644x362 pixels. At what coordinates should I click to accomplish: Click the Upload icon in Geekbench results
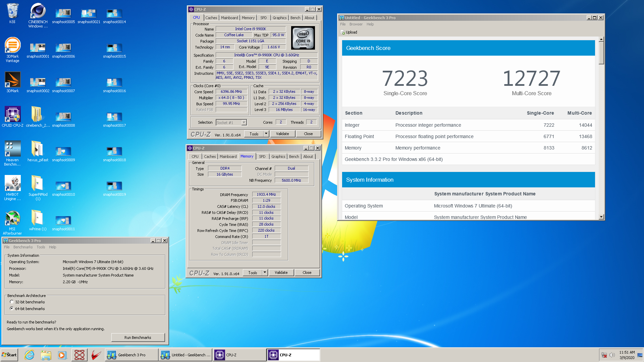coord(342,32)
